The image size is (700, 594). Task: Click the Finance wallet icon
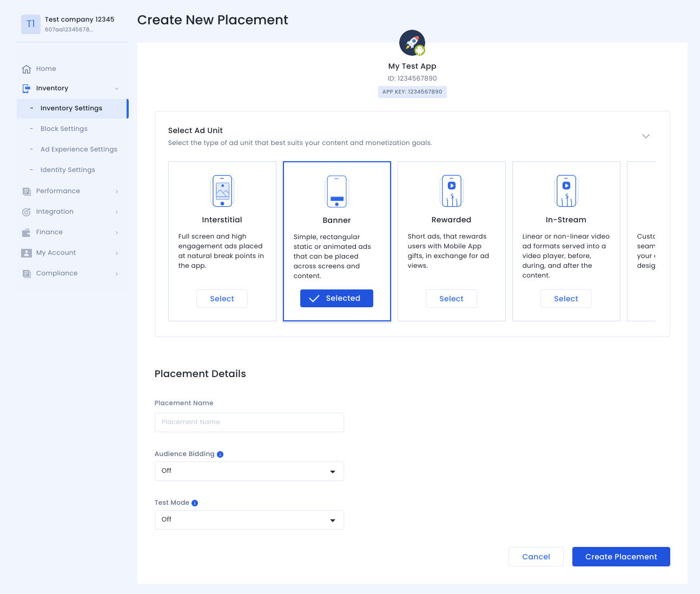pyautogui.click(x=27, y=233)
